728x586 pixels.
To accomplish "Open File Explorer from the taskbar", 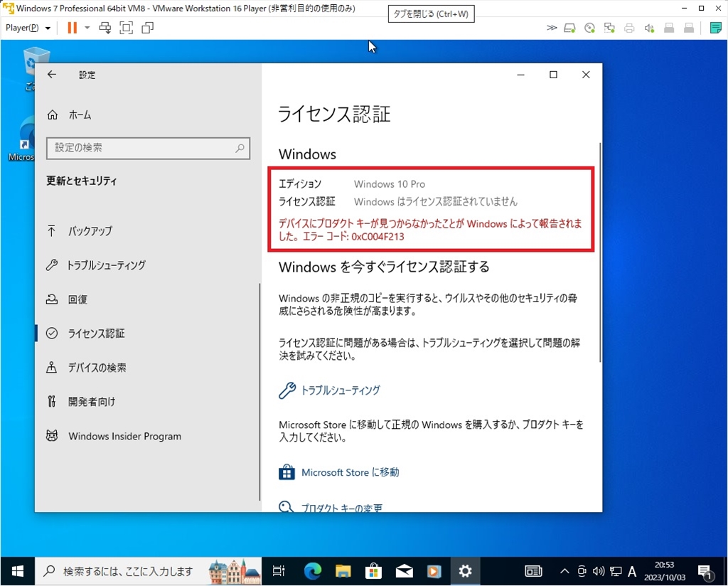I will coord(343,571).
